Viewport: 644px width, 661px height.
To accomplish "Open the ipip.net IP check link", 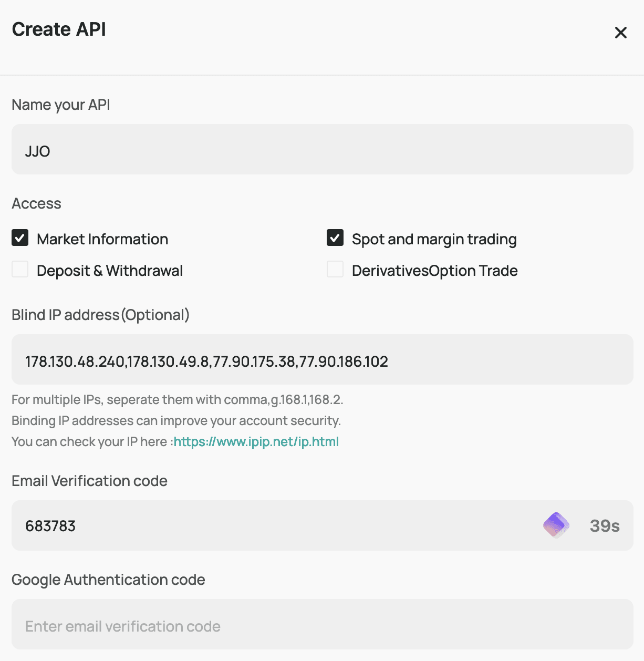I will coord(256,442).
